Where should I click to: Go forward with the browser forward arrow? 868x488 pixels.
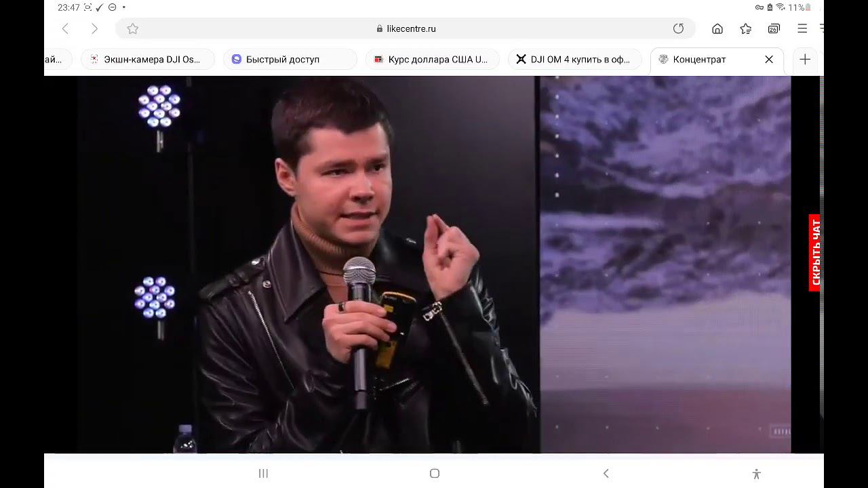click(x=94, y=28)
